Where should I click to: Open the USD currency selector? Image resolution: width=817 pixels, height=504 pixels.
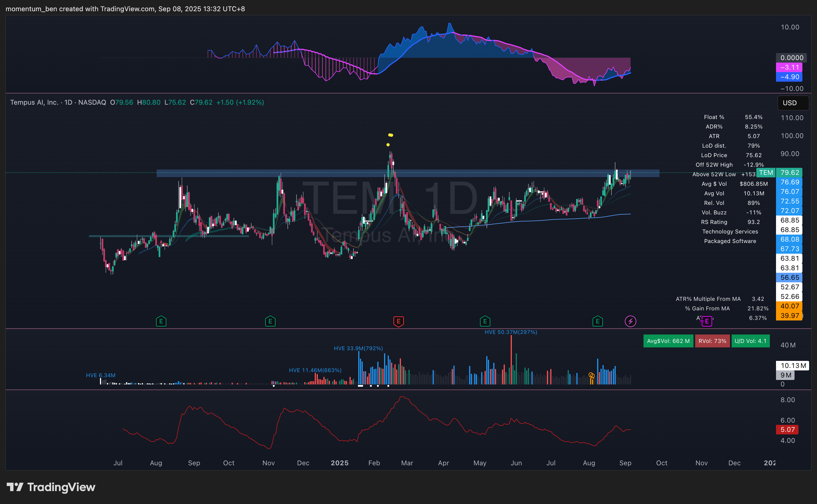793,103
